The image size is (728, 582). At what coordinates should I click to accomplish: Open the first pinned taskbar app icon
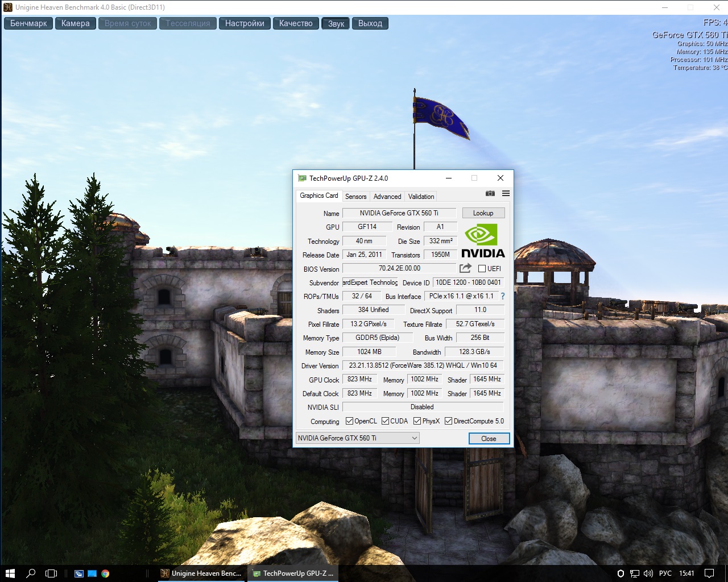tap(78, 573)
